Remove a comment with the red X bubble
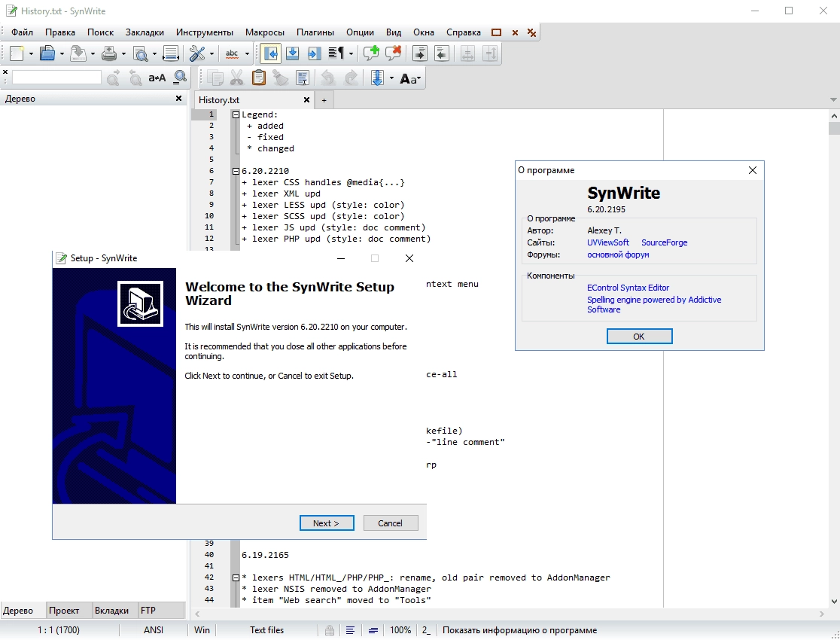This screenshot has height=640, width=840. [393, 53]
